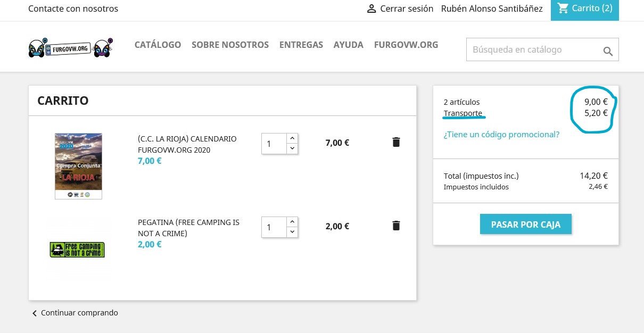Click the Total 14,20 € amount
Screen dimensions: 644x333
coord(593,176)
